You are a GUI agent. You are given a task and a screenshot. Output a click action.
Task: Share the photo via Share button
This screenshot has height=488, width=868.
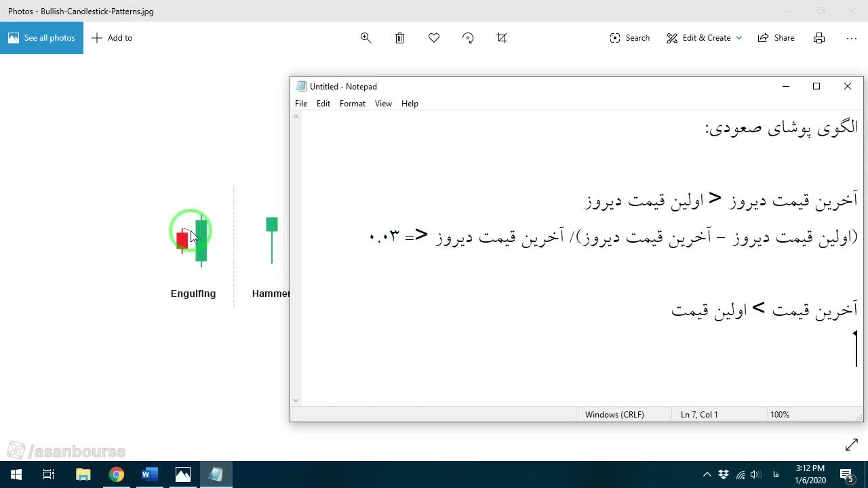pyautogui.click(x=776, y=38)
